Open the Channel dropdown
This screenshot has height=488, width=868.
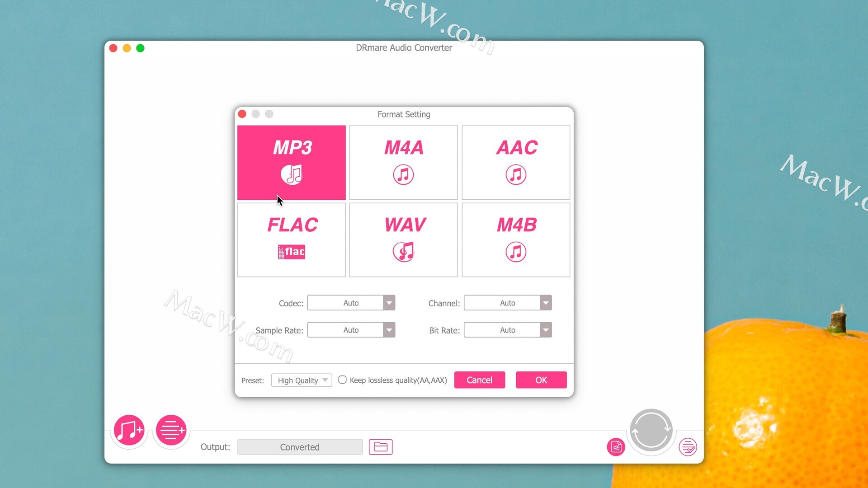508,303
